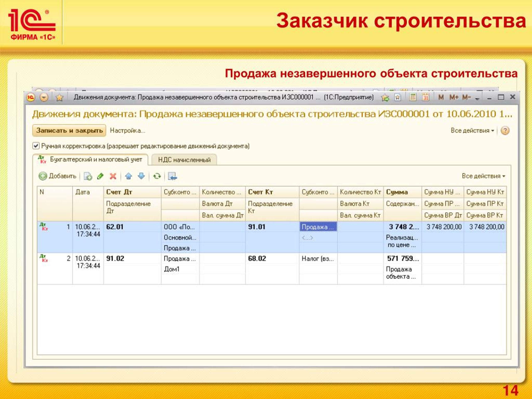532x399 pixels.
Task: Delete the row with the red X icon
Action: (113, 176)
